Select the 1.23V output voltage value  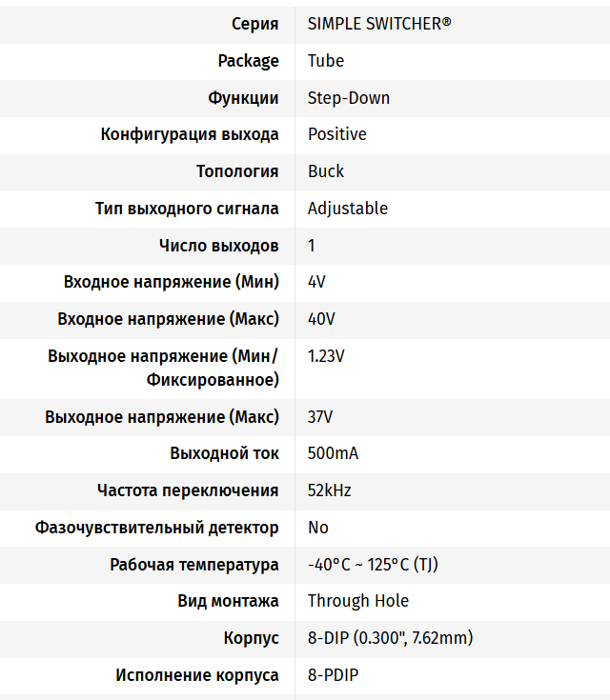pyautogui.click(x=326, y=357)
